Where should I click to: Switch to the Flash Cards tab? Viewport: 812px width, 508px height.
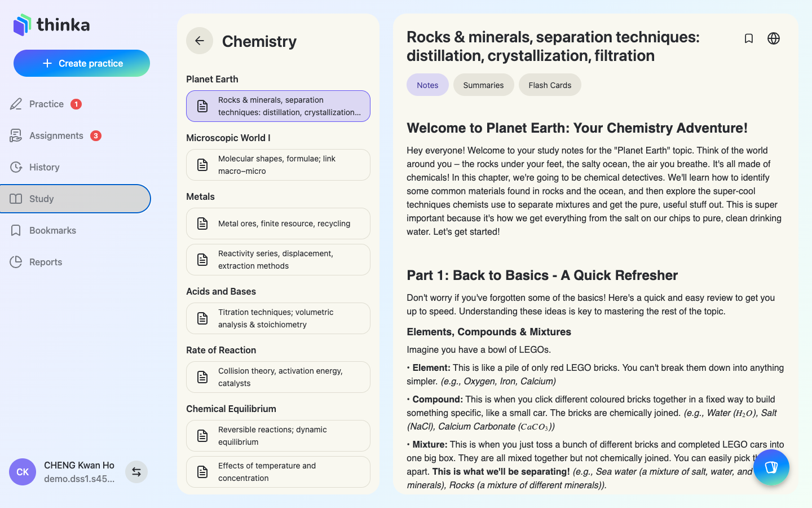click(550, 85)
